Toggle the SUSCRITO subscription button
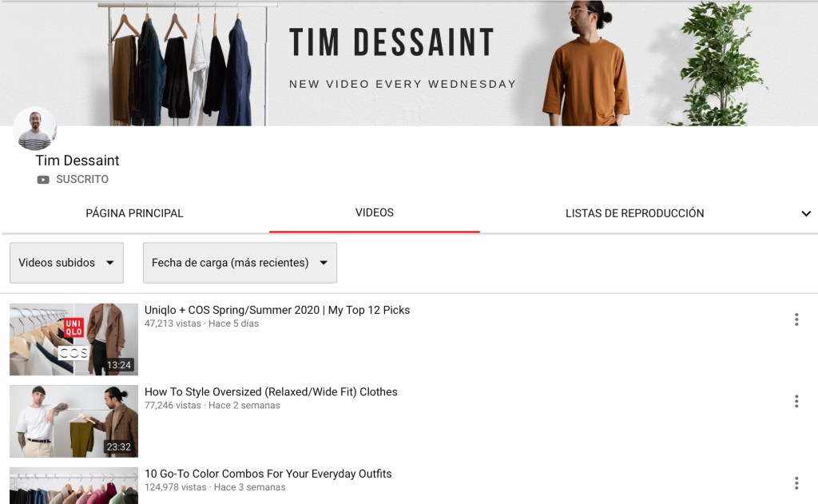The image size is (818, 504). point(81,180)
